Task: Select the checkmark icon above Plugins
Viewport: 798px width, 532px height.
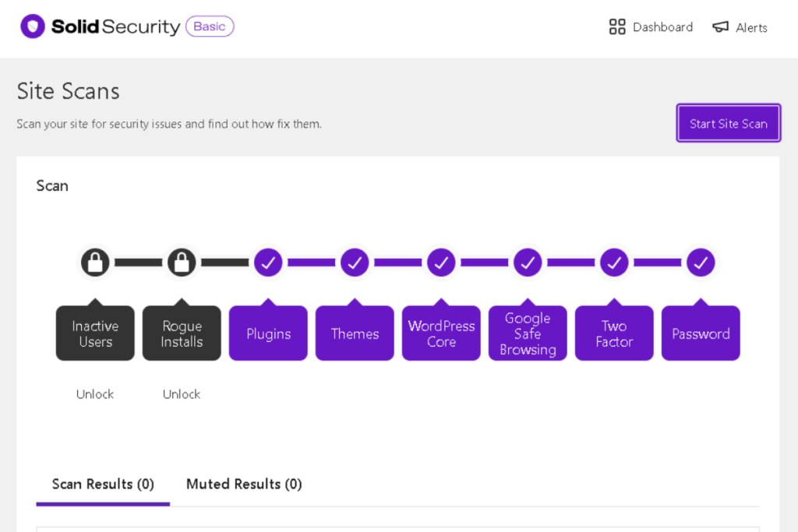Action: point(268,262)
